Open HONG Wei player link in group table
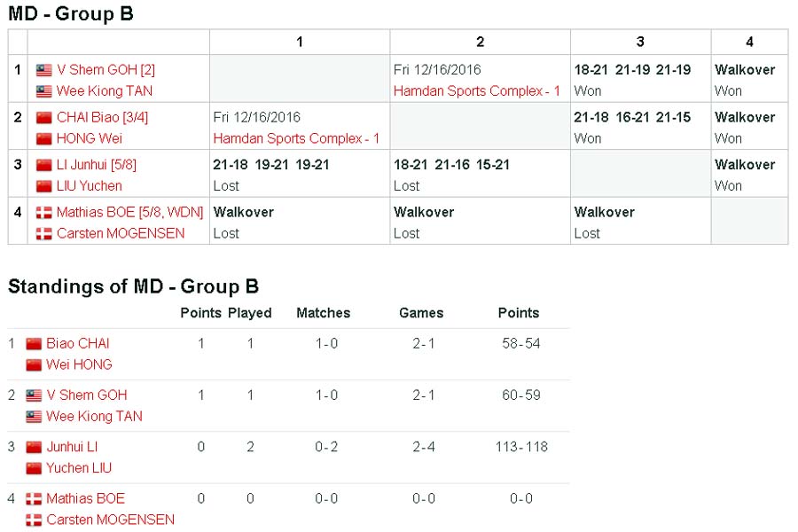This screenshot has height=532, width=798. tap(90, 138)
